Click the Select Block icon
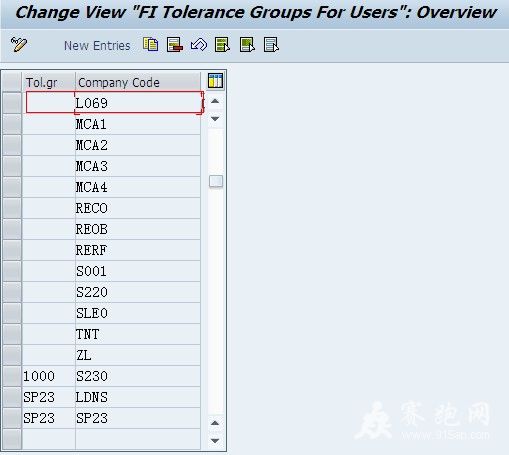 (x=247, y=45)
